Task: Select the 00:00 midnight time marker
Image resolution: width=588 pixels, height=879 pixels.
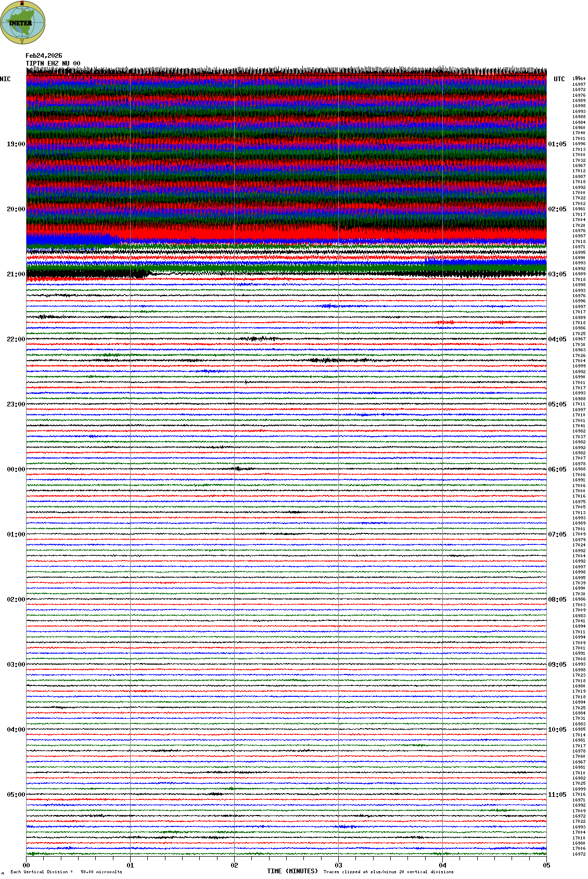Action: click(16, 469)
